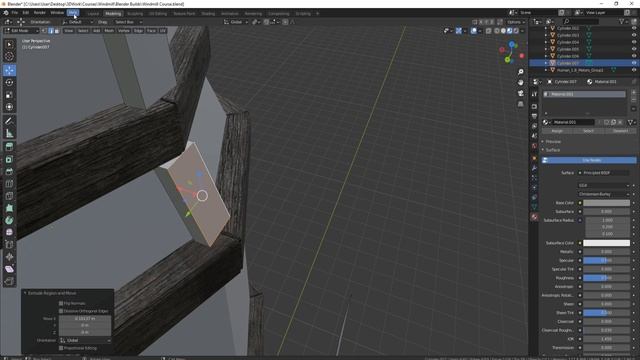Viewport: 640px width, 360px height.
Task: Open the Help menu
Action: [73, 13]
